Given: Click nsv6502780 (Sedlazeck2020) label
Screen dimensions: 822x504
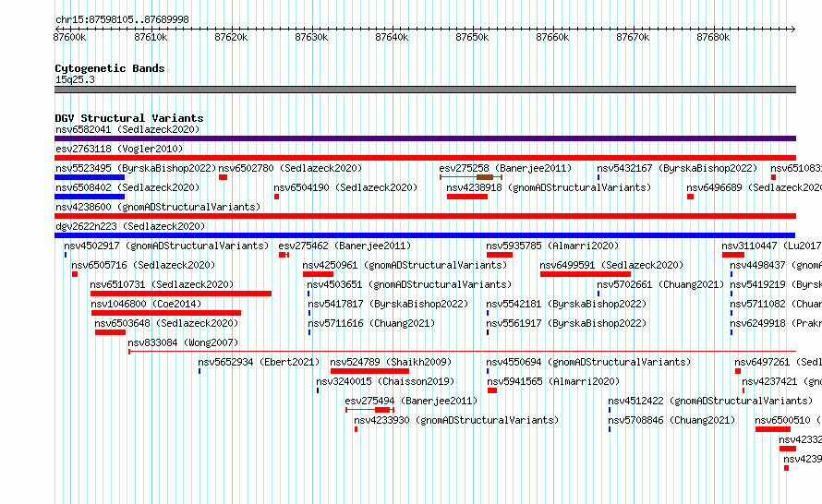Looking at the screenshot, I should click(x=290, y=168).
